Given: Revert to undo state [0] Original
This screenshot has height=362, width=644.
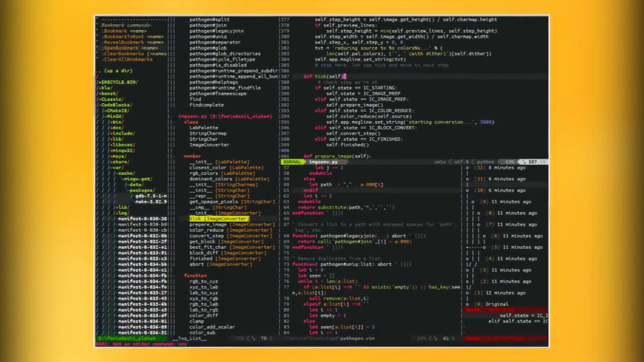Looking at the screenshot, I should tap(492, 304).
